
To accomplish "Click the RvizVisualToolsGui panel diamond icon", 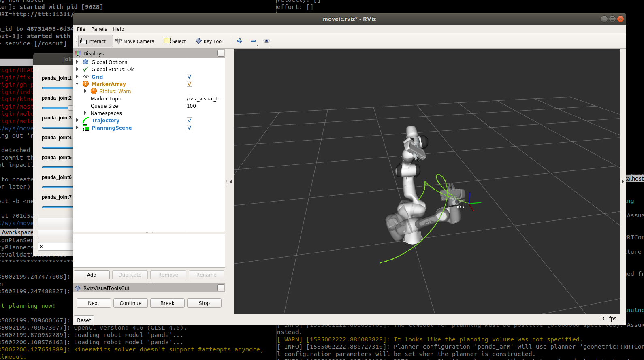I will [x=78, y=288].
